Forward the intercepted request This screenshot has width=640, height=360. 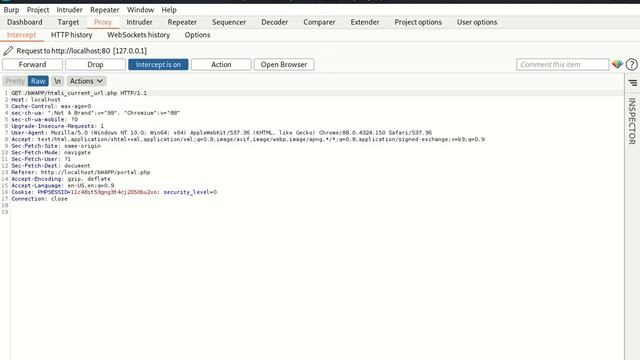(x=33, y=64)
